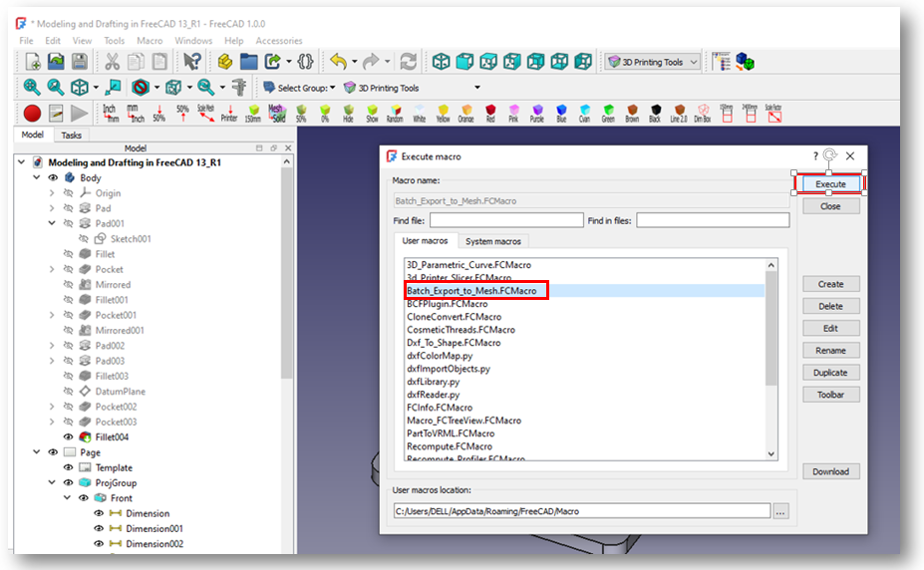Click the Printer macro toolbar icon
This screenshot has height=570, width=924.
point(229,113)
